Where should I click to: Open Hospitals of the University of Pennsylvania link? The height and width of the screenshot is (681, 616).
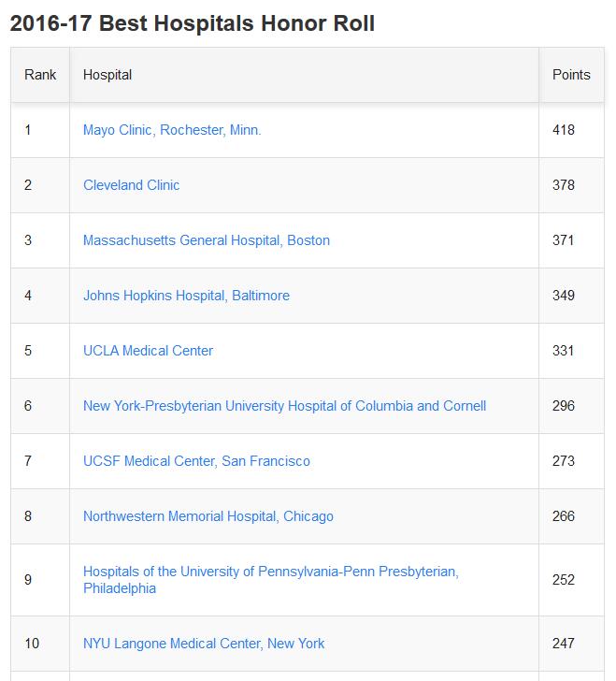270,580
